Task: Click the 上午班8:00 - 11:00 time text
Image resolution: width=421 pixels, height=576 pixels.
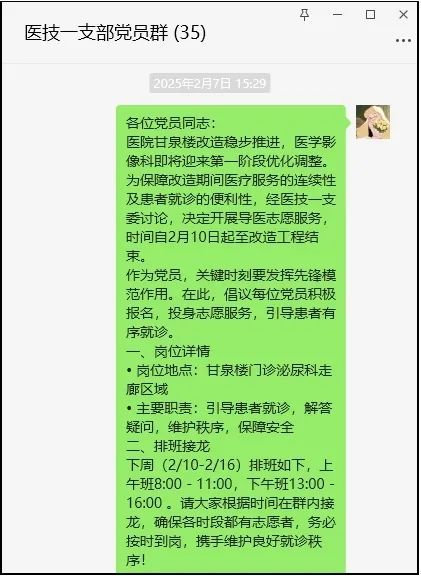Action: [179, 484]
